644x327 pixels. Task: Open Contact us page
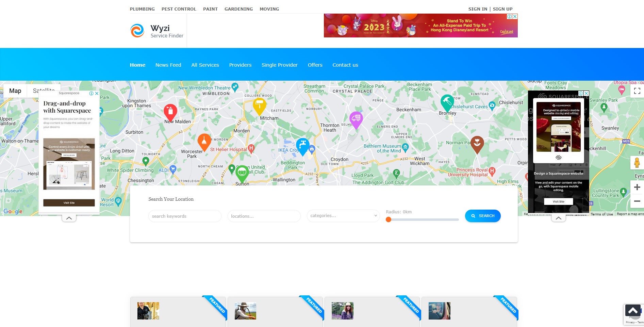pos(345,65)
